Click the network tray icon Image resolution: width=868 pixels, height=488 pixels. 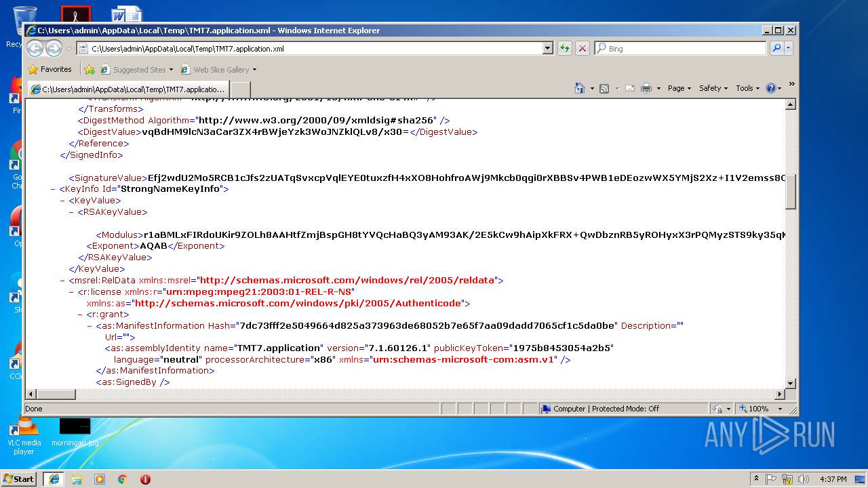(787, 479)
